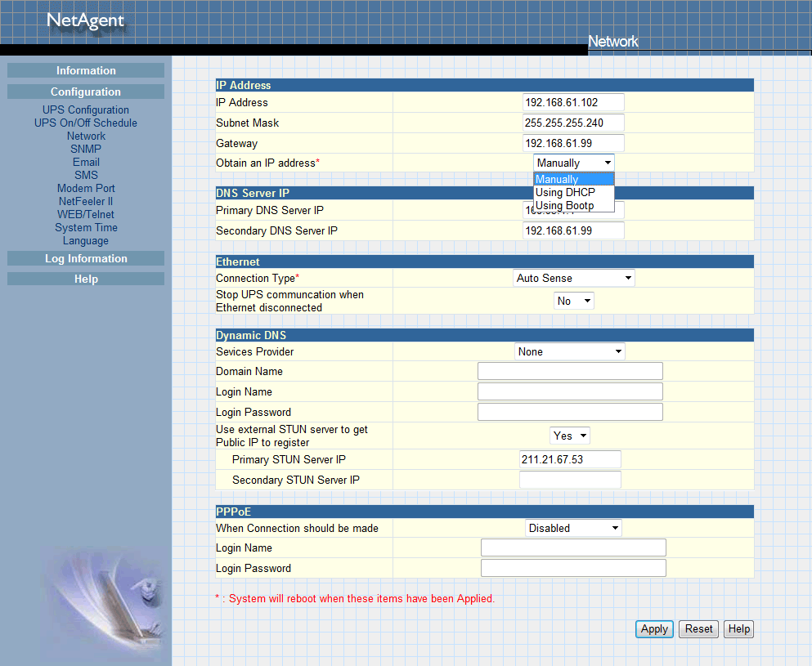
Task: Open Language settings page
Action: click(86, 240)
